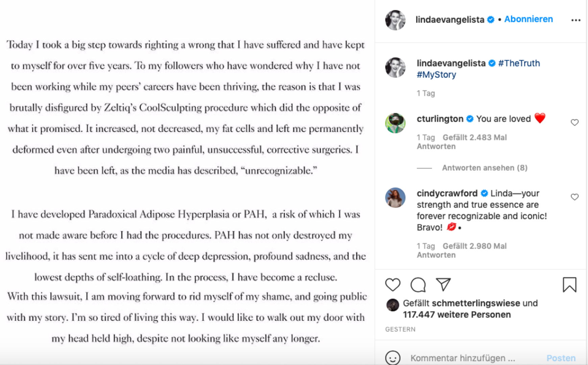The image size is (588, 365).
Task: Open the post options with the three-dot menu
Action: 575,20
